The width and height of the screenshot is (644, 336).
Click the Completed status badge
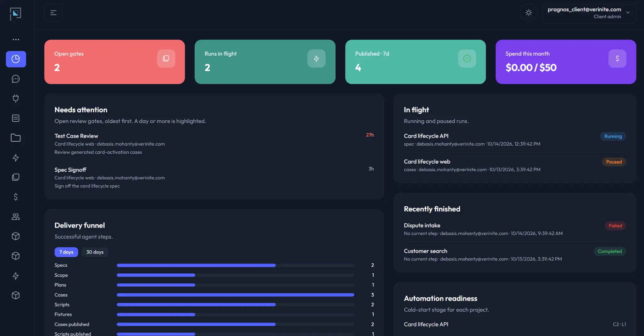tap(610, 251)
